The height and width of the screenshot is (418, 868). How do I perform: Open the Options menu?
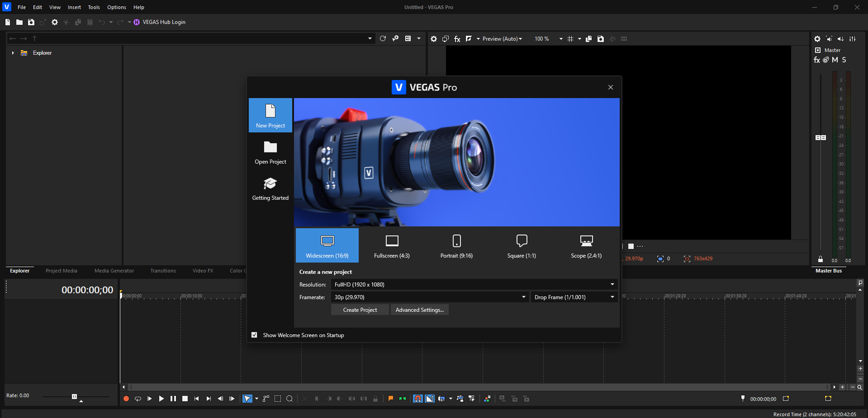point(117,7)
